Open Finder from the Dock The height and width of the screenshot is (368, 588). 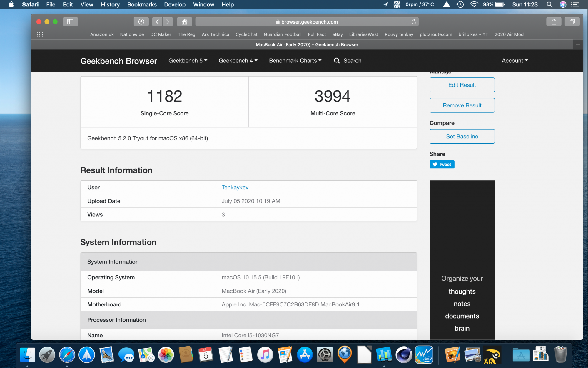27,354
